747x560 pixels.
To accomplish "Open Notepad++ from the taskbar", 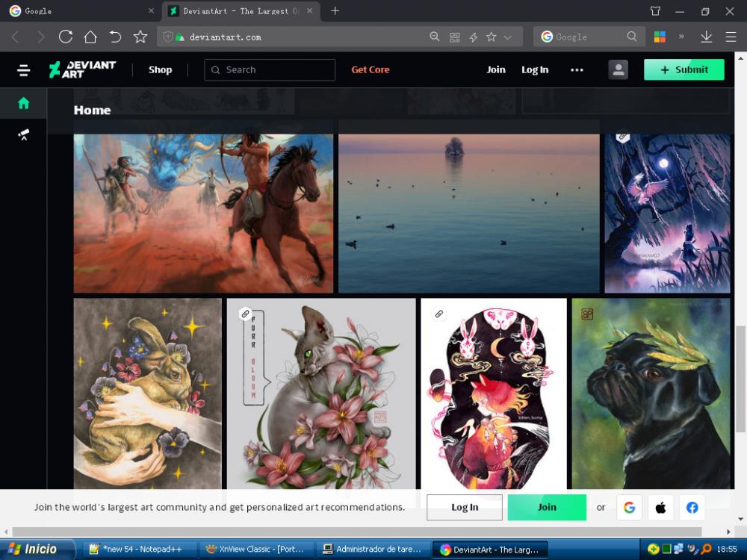I will [x=139, y=550].
